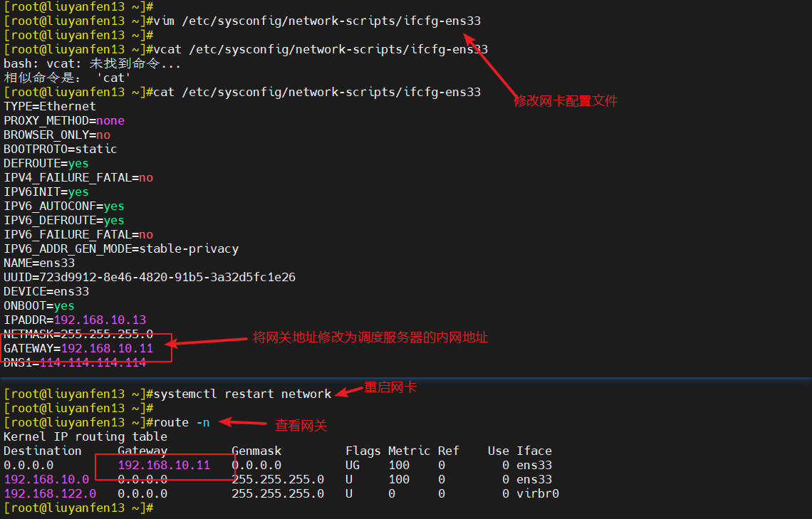The width and height of the screenshot is (812, 519).
Task: Click the annotation about 调度服务器的内网地址
Action: click(x=370, y=337)
